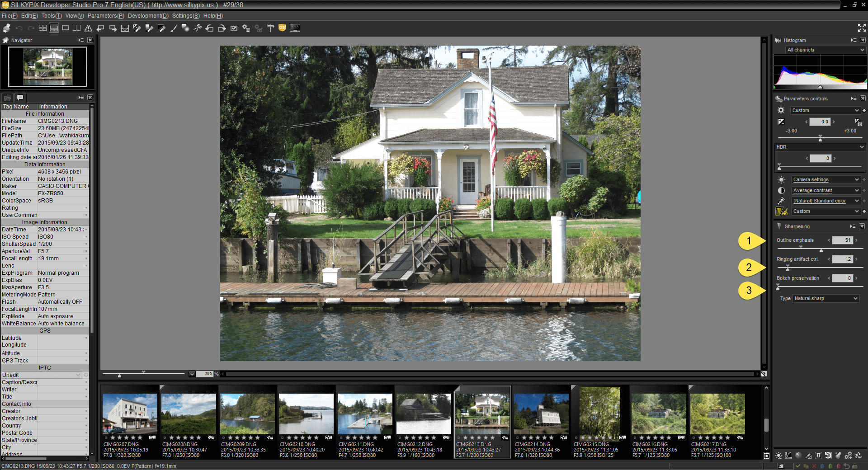Open tone curve icon in bottom panel
Screen dimensions: 868x470
click(788, 456)
